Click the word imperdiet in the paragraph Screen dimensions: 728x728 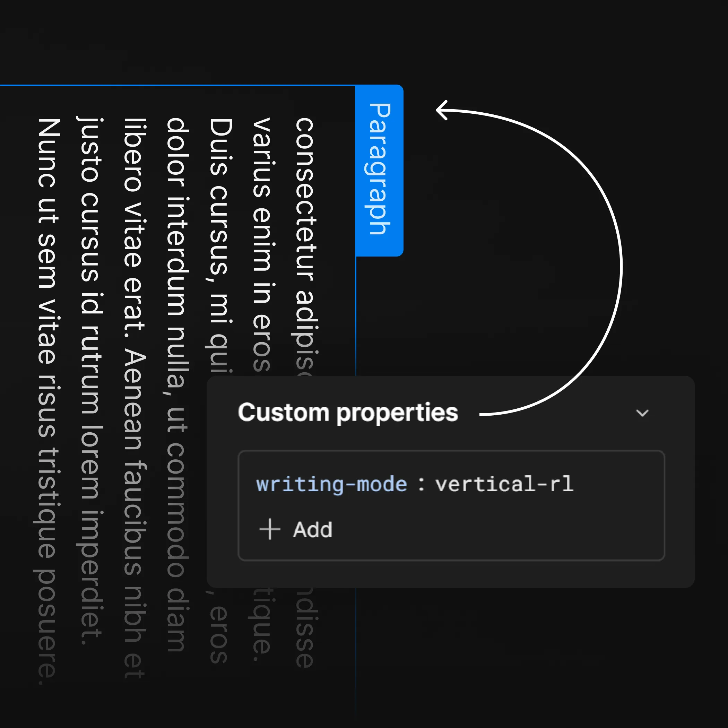pyautogui.click(x=90, y=577)
